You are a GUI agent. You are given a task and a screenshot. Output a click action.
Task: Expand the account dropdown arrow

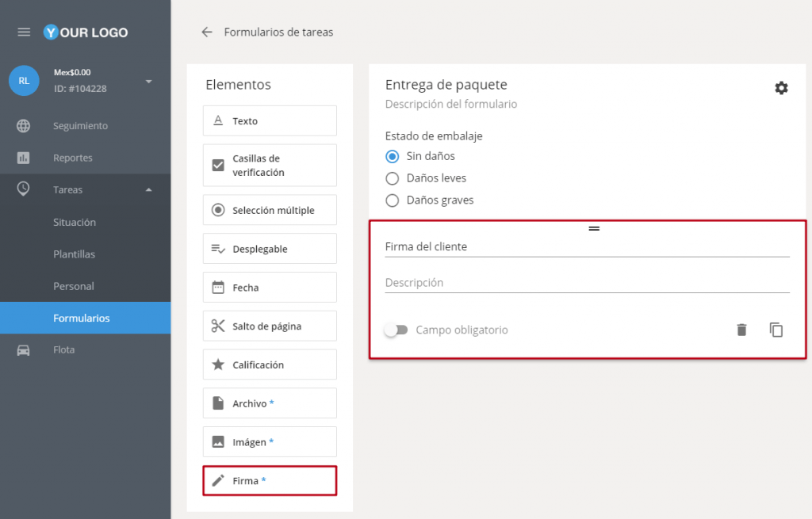(148, 81)
